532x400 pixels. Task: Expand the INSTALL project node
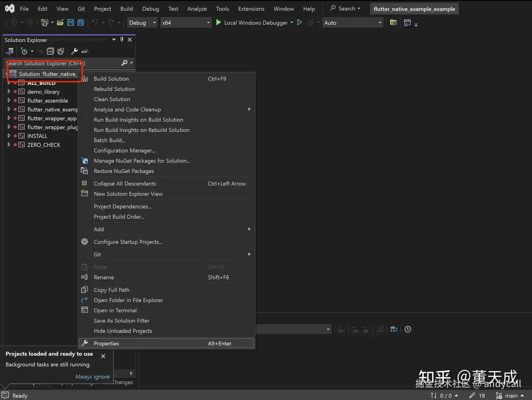click(x=8, y=136)
